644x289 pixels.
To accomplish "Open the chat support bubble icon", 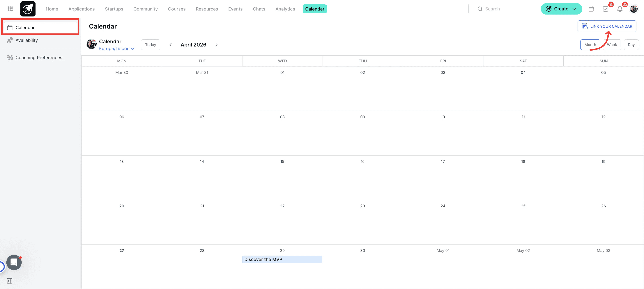I will (14, 262).
